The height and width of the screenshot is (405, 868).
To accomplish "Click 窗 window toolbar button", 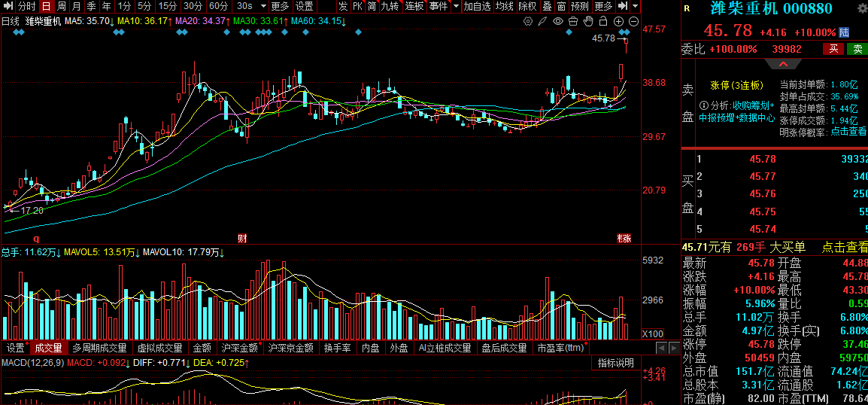I will pyautogui.click(x=561, y=7).
